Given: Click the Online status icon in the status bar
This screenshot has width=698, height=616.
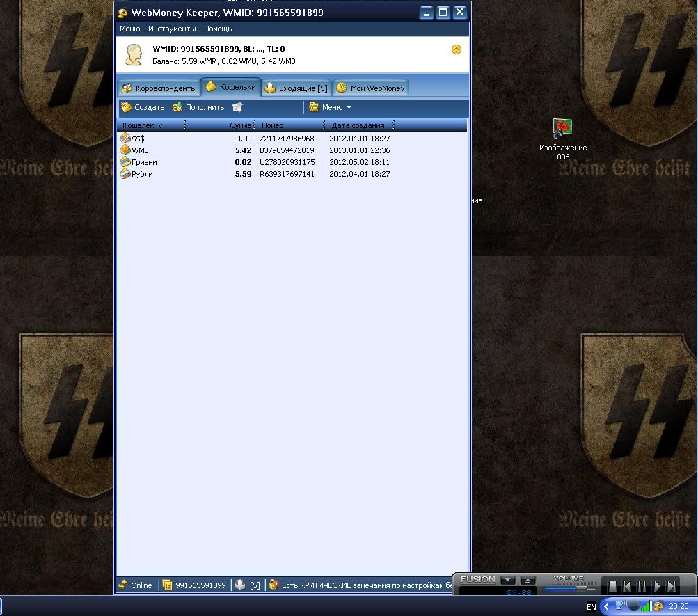Looking at the screenshot, I should pyautogui.click(x=123, y=585).
